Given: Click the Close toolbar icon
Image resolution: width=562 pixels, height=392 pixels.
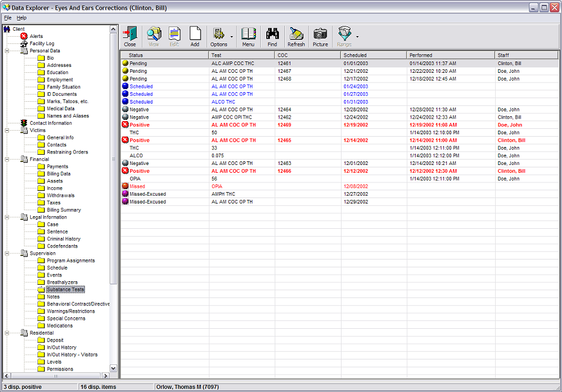Looking at the screenshot, I should click(x=130, y=34).
